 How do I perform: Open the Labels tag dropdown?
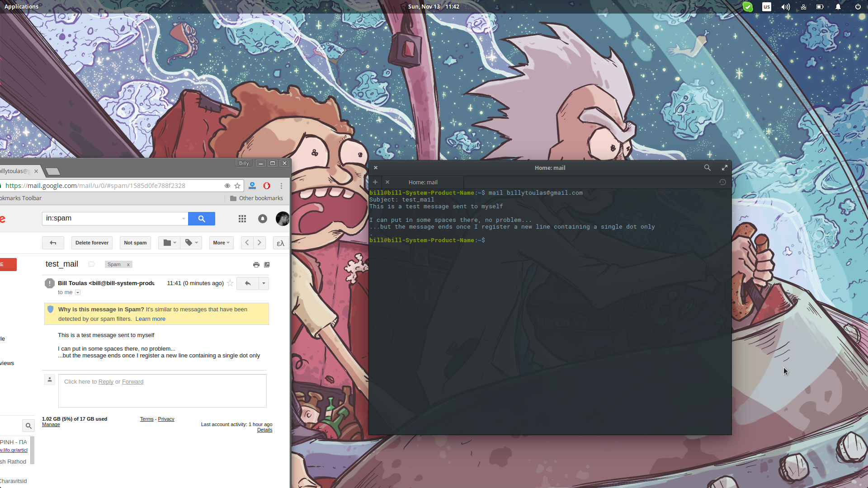pos(191,243)
